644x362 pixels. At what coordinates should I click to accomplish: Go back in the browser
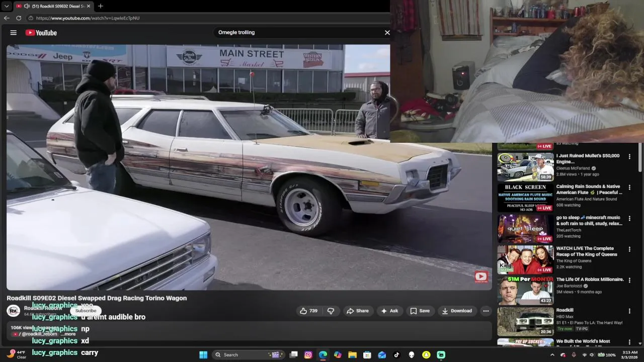coord(7,18)
